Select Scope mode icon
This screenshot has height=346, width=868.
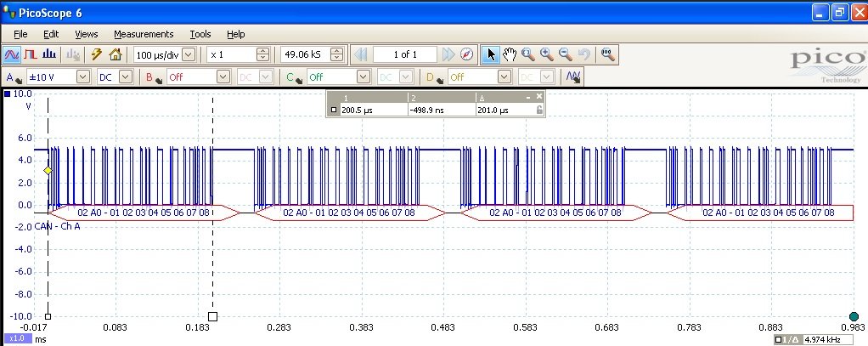click(11, 54)
